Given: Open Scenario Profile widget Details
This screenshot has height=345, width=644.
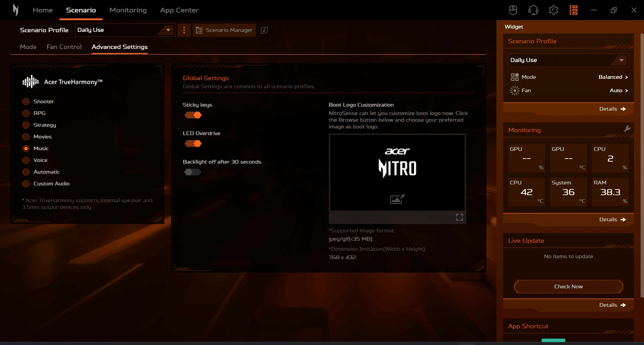Looking at the screenshot, I should click(612, 109).
